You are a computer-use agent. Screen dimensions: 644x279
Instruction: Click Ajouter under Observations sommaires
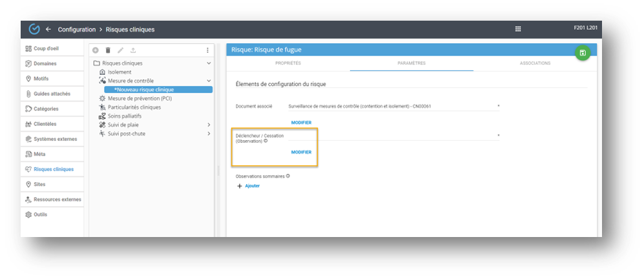[x=249, y=186]
